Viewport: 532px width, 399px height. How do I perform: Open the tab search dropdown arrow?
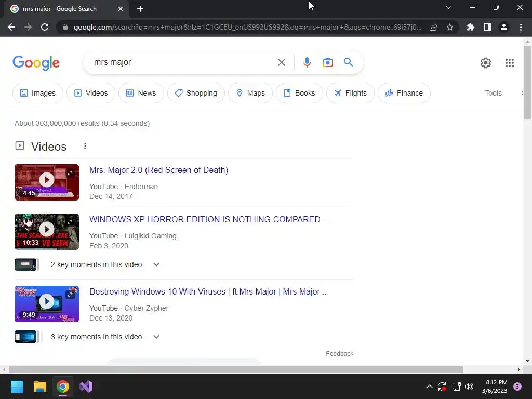[x=448, y=7]
